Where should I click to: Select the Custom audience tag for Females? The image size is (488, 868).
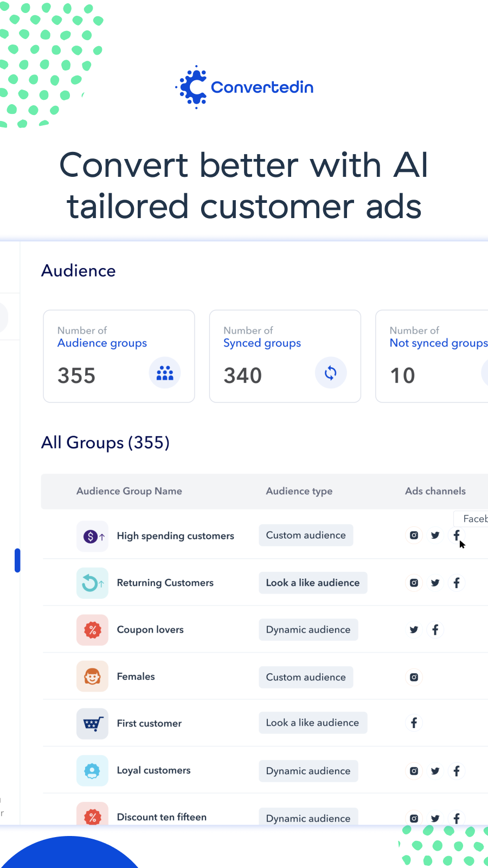click(x=306, y=677)
